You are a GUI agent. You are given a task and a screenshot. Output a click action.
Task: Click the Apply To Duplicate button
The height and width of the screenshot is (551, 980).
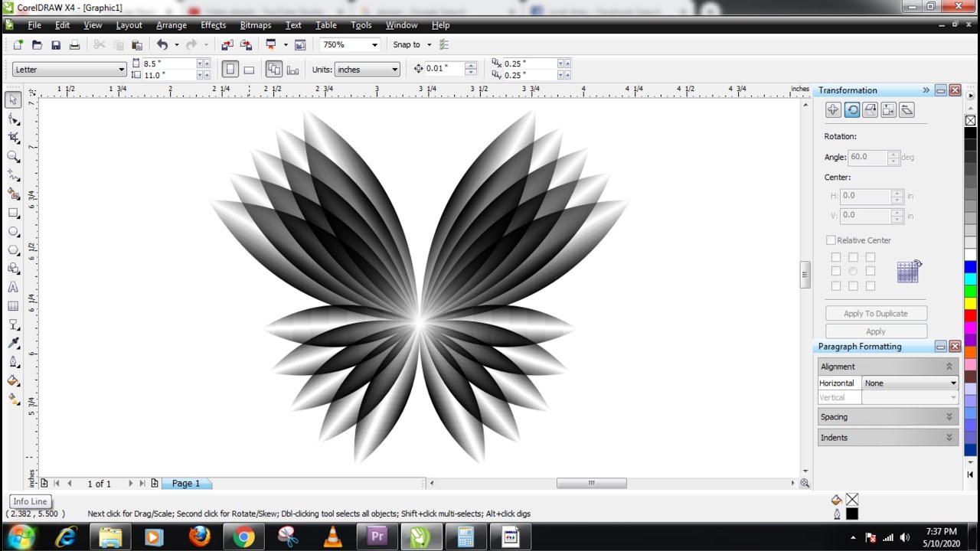[x=876, y=314]
